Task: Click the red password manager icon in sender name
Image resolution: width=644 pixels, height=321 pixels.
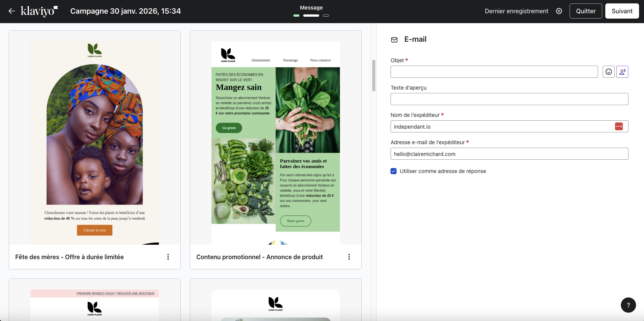Action: point(619,126)
